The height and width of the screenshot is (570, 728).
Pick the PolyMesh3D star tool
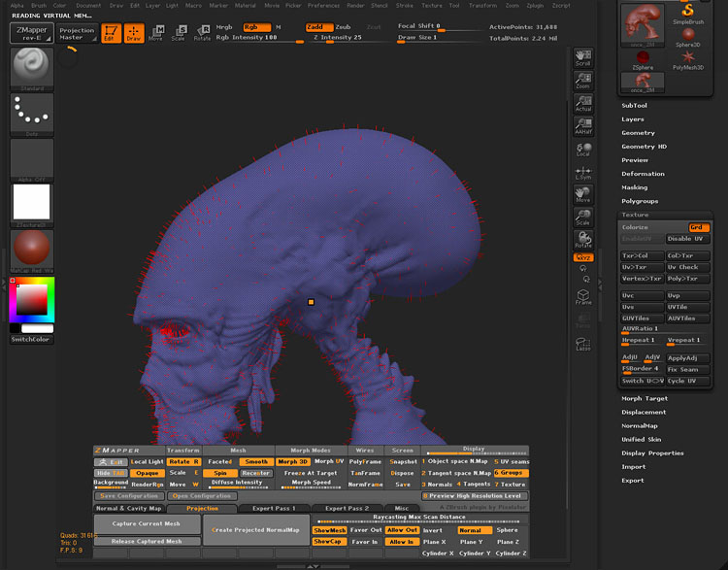point(687,59)
